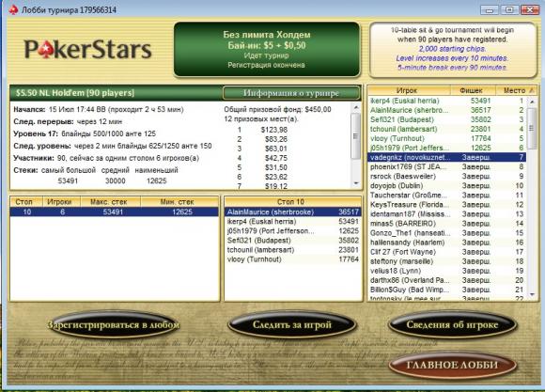Select steftony (marseille) ranking row
The height and width of the screenshot is (392, 545).
[447, 261]
